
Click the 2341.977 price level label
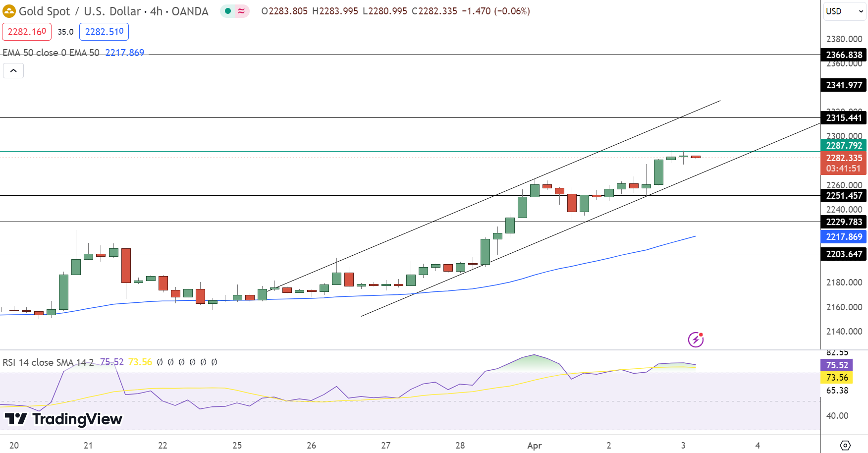pos(844,85)
